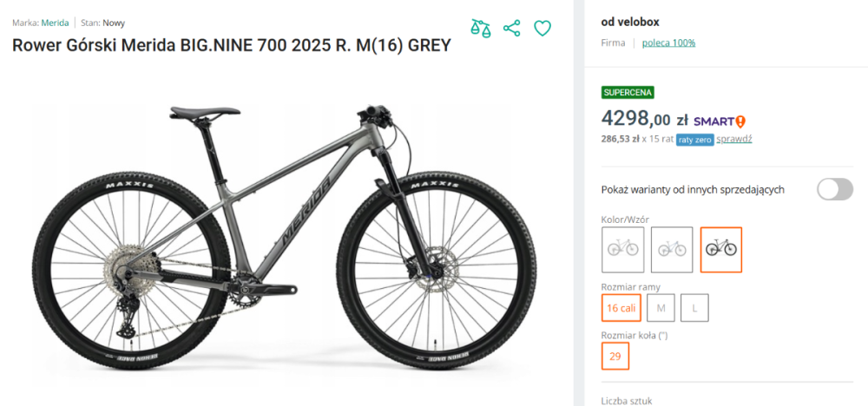Choose frame size L
The height and width of the screenshot is (406, 868).
pos(695,307)
